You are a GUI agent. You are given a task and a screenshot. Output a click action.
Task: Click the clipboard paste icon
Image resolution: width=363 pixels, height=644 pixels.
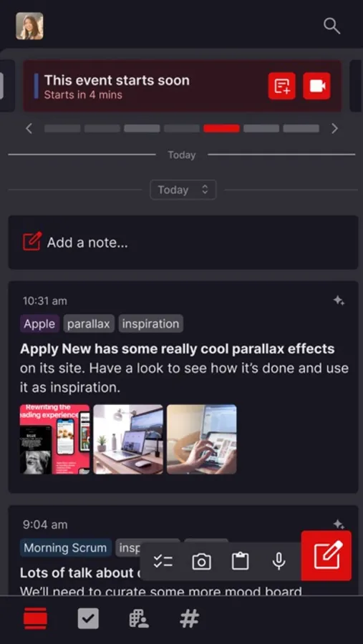click(x=240, y=562)
